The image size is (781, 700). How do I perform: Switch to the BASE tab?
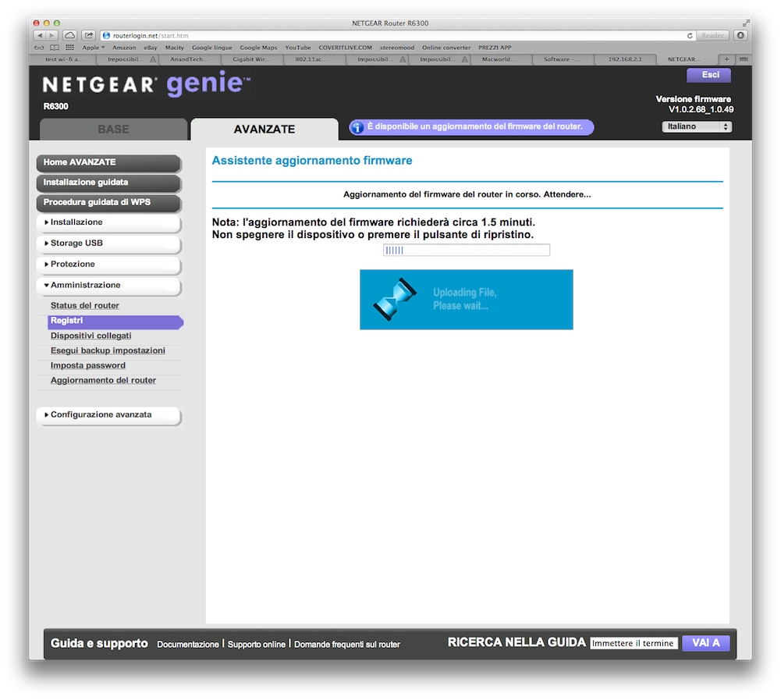click(x=114, y=129)
